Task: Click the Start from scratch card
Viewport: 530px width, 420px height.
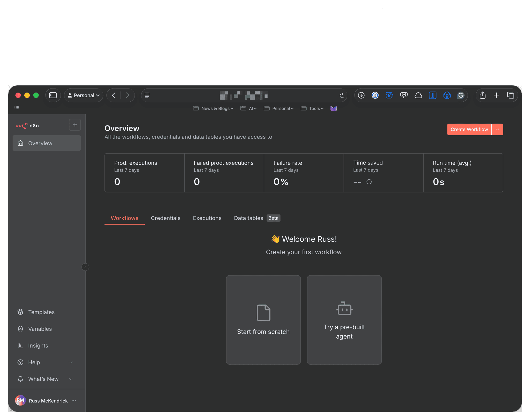Action: [263, 320]
